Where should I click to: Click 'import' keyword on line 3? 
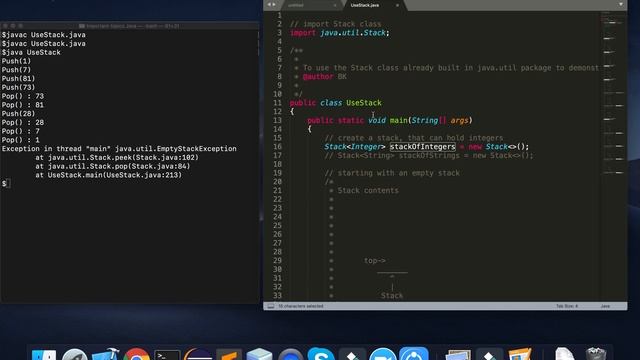click(x=302, y=33)
